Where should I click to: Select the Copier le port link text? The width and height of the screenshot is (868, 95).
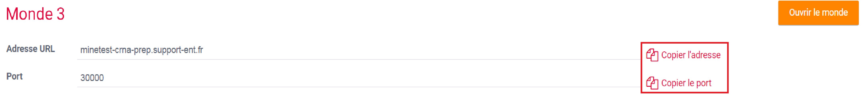686,83
